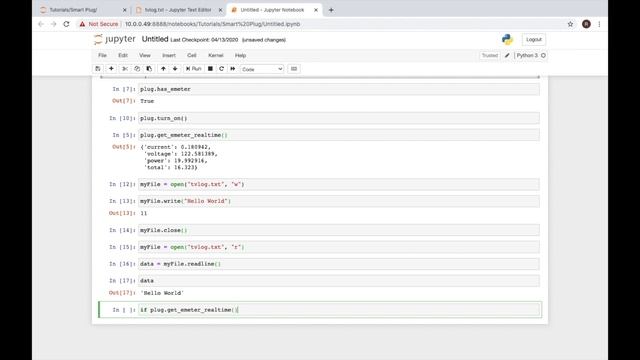The height and width of the screenshot is (360, 640).
Task: Click the active if plug.get_emeter_realtime cell
Action: (338, 310)
